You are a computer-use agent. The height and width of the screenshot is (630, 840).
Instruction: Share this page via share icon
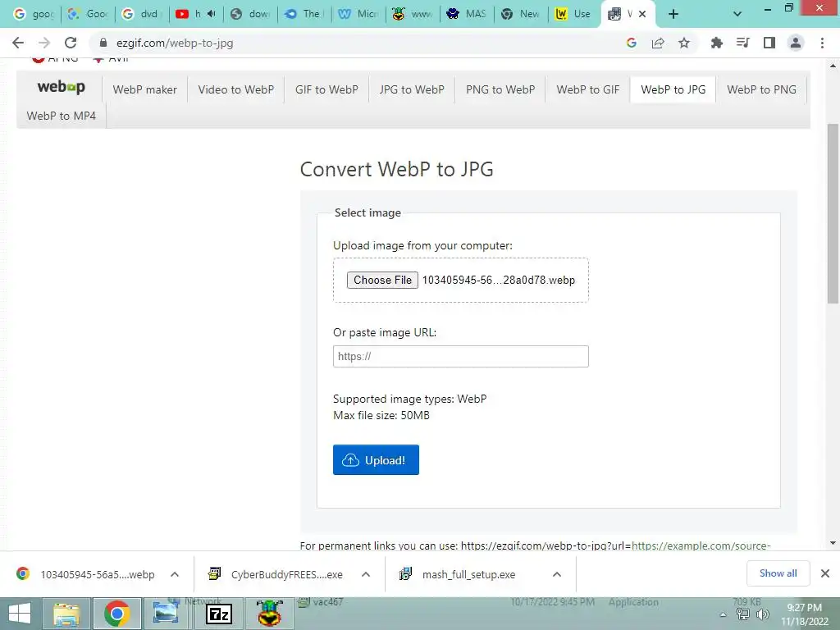coord(658,43)
